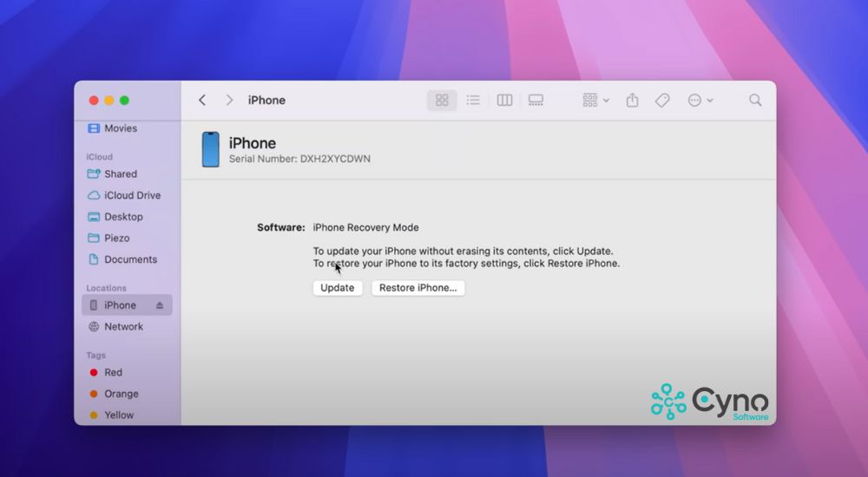868x477 pixels.
Task: Minimize the Finder window with the yellow button
Action: pyautogui.click(x=109, y=100)
